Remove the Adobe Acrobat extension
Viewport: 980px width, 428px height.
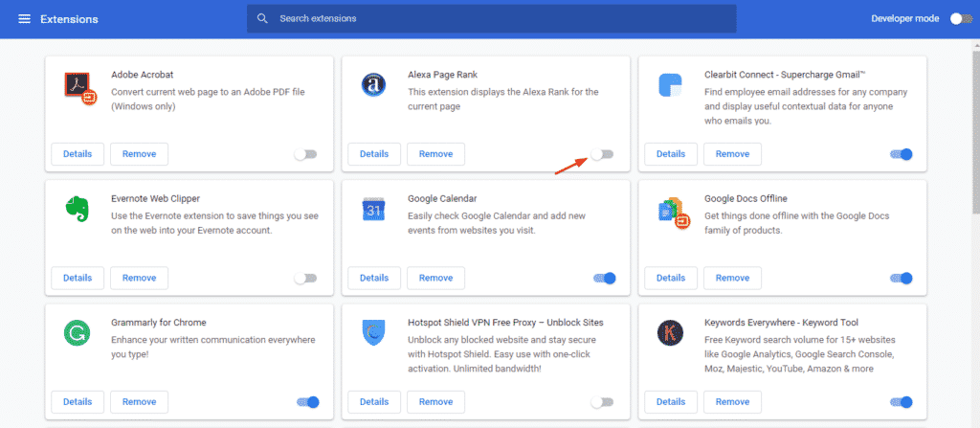coord(139,154)
